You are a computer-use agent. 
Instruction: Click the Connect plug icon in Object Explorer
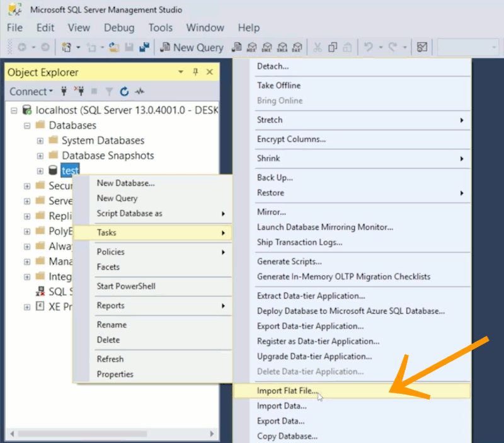tap(64, 91)
